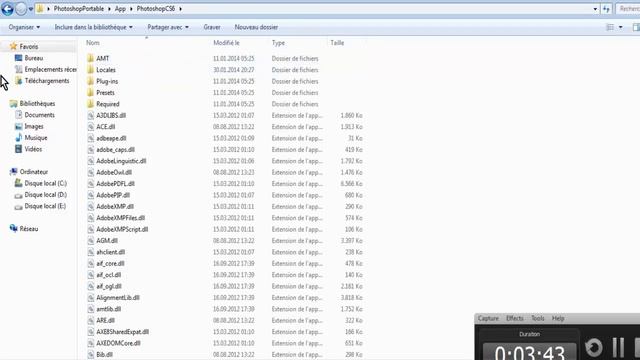The width and height of the screenshot is (640, 360).
Task: Select the adobe_caps.dll file name
Action: point(115,150)
